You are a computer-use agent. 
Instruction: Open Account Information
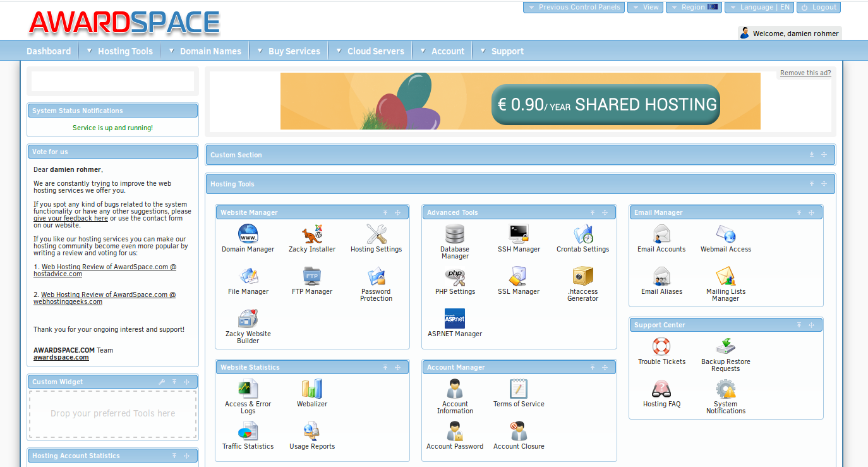click(455, 397)
